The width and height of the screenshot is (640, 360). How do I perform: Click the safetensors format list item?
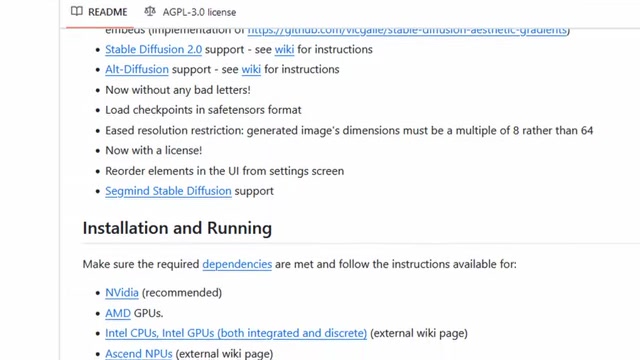203,110
